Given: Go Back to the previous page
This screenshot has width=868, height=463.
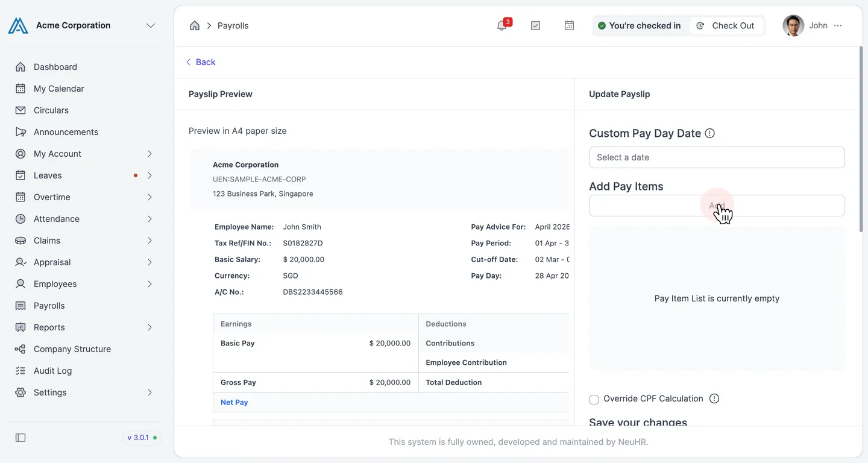Looking at the screenshot, I should (x=200, y=62).
